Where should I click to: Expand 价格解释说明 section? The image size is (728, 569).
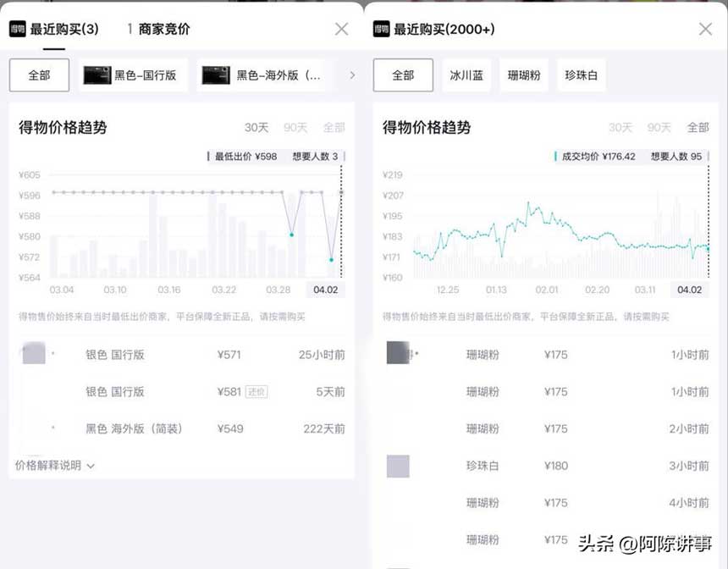click(55, 465)
